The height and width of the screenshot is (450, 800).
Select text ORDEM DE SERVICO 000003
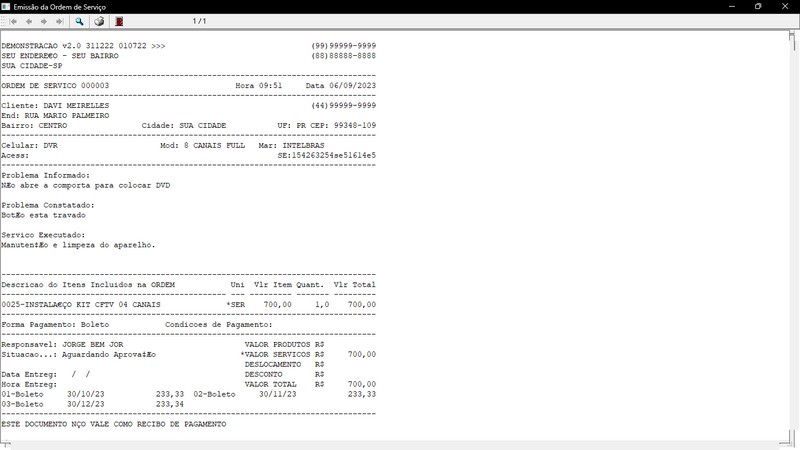pos(55,86)
